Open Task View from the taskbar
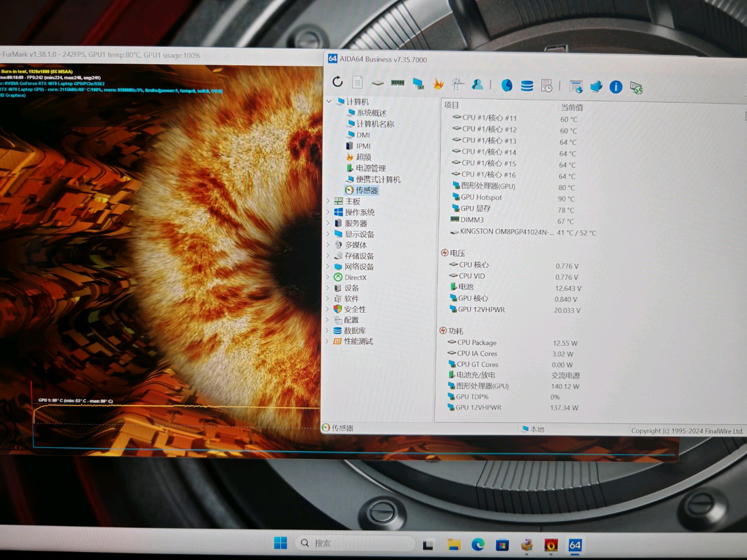 pyautogui.click(x=428, y=545)
